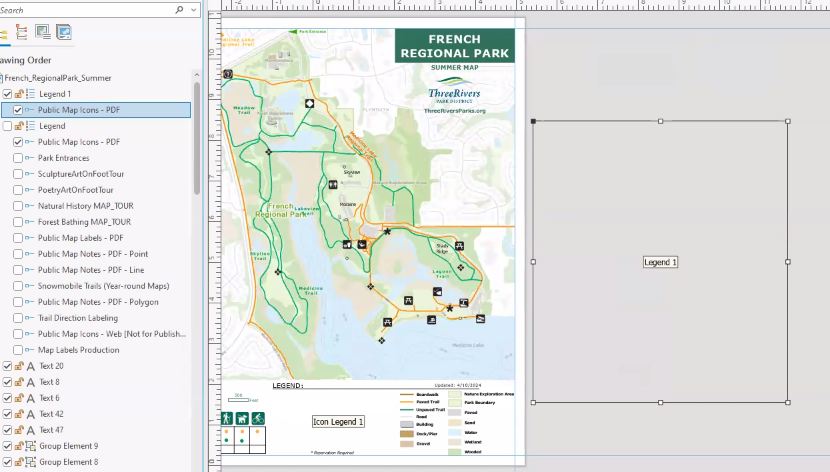Screen dimensions: 830x472
Task: Collapse the French_RegionalPark_Summer layout node
Action: pos(1,78)
